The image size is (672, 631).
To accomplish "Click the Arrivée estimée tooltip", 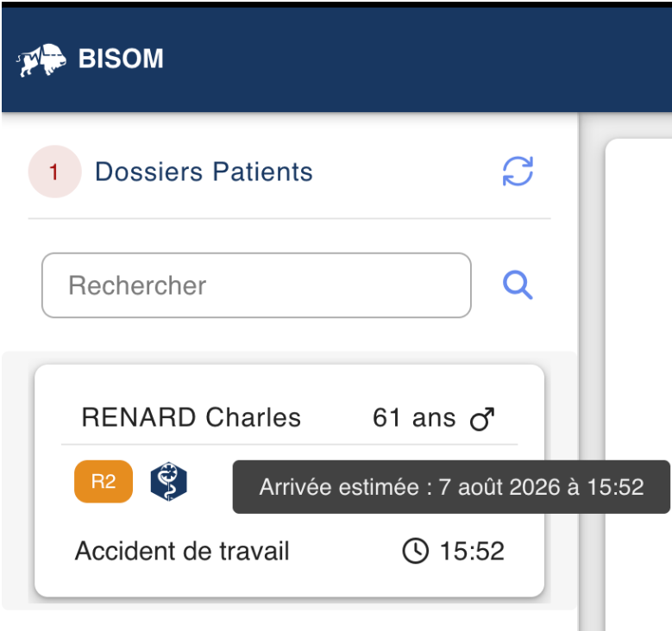I will 451,487.
